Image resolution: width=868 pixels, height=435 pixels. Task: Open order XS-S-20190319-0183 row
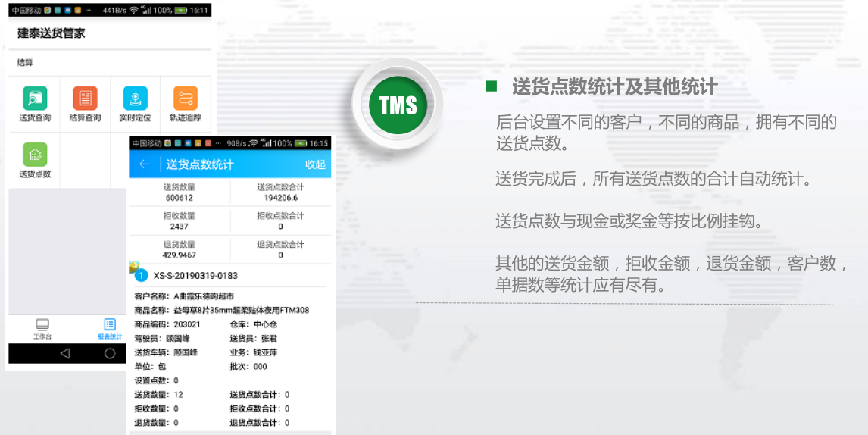229,275
